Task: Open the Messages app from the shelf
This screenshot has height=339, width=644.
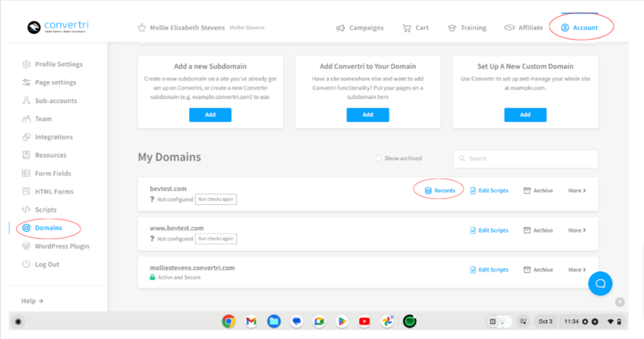Action: pos(296,321)
